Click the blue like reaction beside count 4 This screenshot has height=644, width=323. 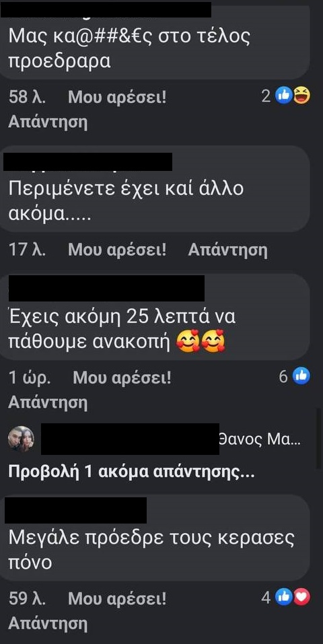click(x=283, y=597)
